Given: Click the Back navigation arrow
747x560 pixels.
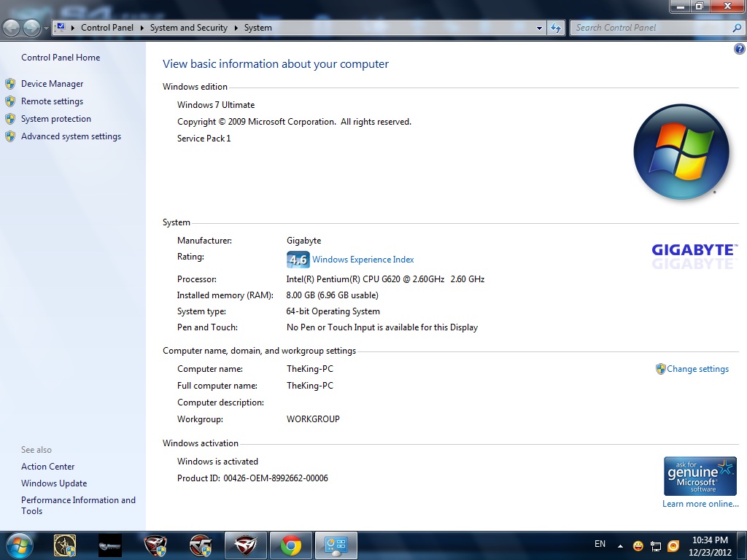Looking at the screenshot, I should (12, 28).
